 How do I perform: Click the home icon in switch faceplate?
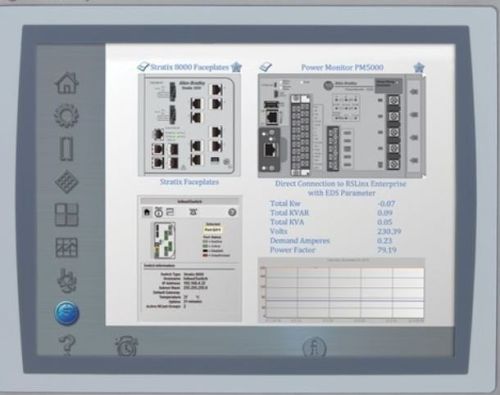[x=147, y=212]
